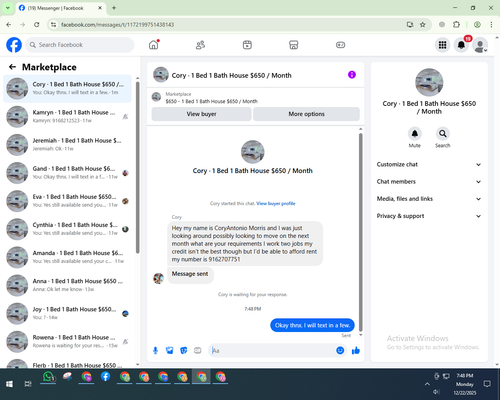Image resolution: width=500 pixels, height=400 pixels.
Task: Open conversation information purple icon
Action: click(x=352, y=75)
